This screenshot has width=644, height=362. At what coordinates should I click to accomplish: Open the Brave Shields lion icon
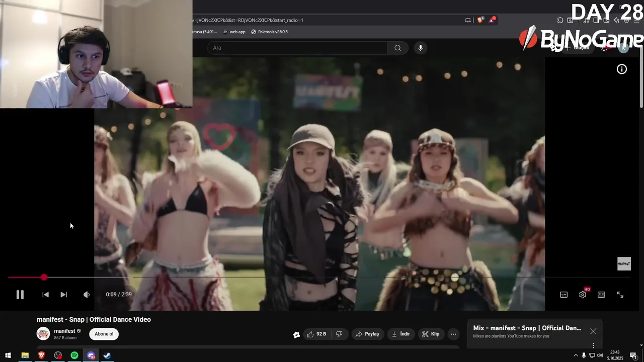[480, 20]
